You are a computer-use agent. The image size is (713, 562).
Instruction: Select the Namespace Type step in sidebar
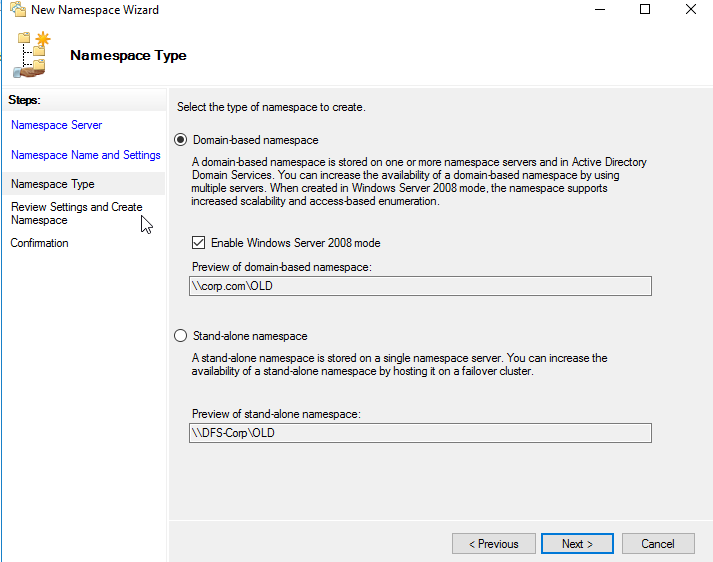tap(52, 184)
